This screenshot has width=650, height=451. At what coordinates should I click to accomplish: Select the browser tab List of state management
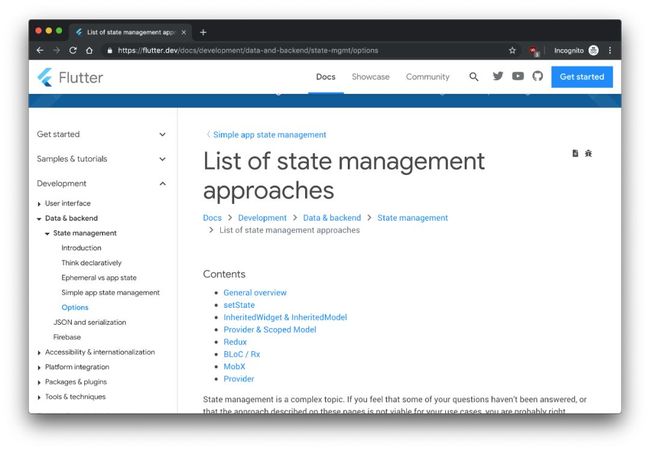[131, 32]
